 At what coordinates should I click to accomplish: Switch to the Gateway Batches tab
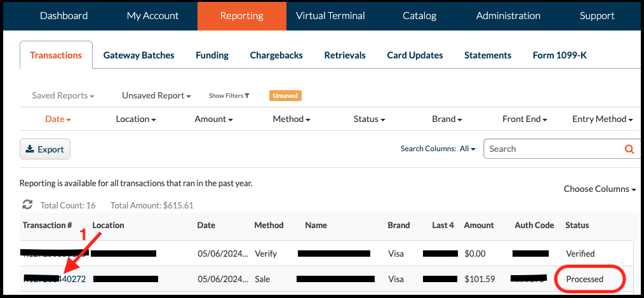click(x=138, y=55)
